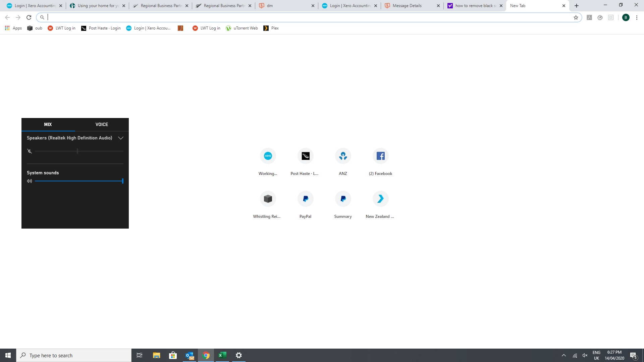Open the profile avatar B menu

626,17
